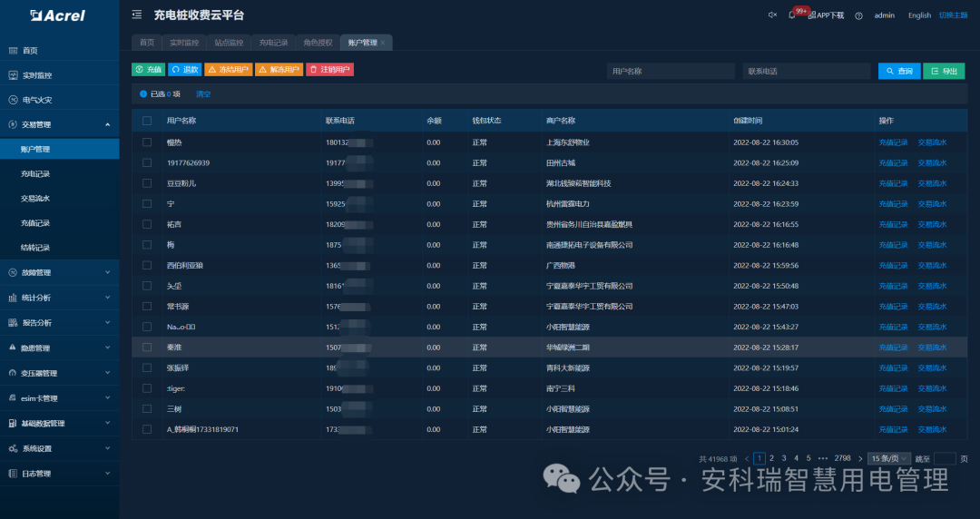Check the row for user 豆豆粉儿
This screenshot has height=519, width=980.
pos(147,183)
